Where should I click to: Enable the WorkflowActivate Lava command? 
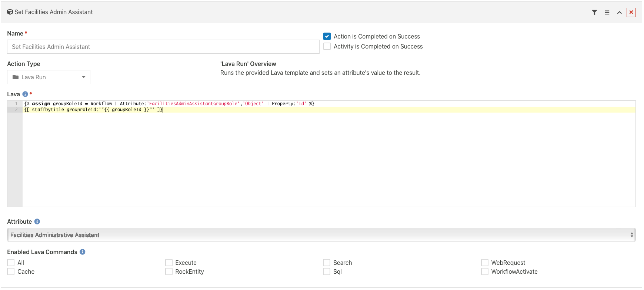[485, 271]
